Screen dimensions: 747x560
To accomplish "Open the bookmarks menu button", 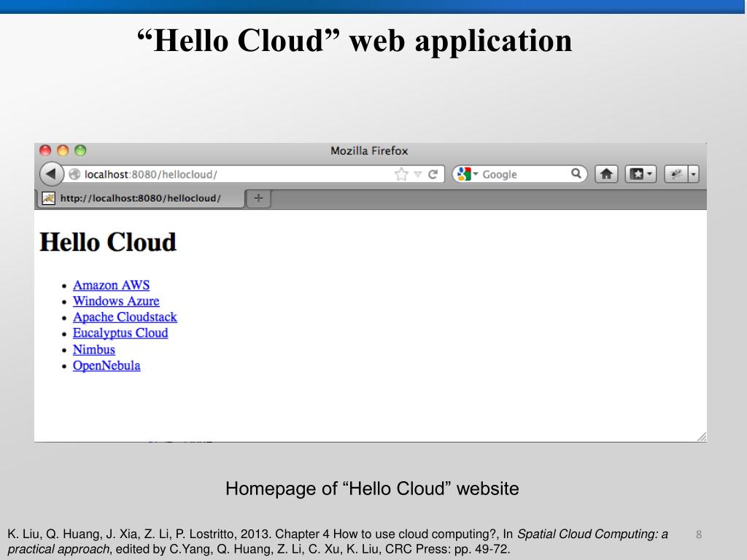I will [640, 174].
